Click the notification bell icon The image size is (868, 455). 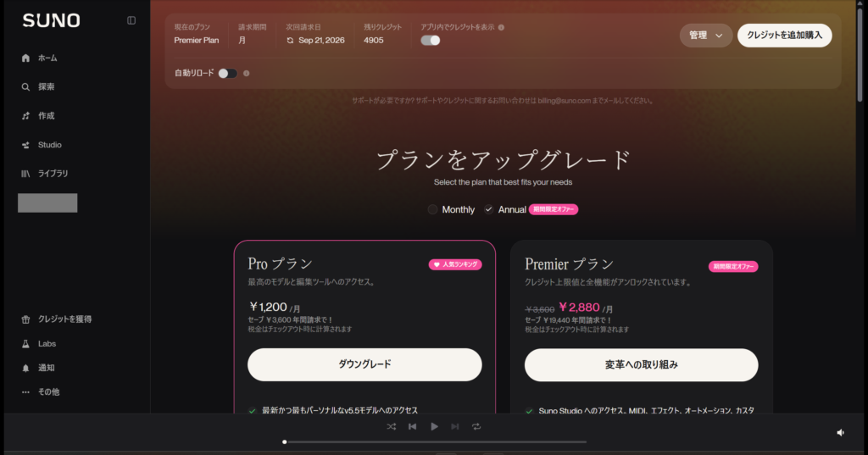click(x=25, y=368)
